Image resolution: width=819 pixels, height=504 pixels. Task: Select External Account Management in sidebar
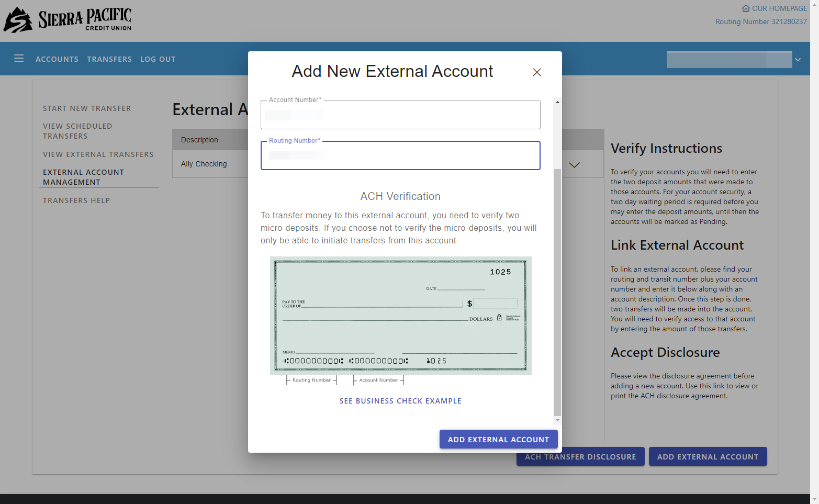(x=84, y=177)
